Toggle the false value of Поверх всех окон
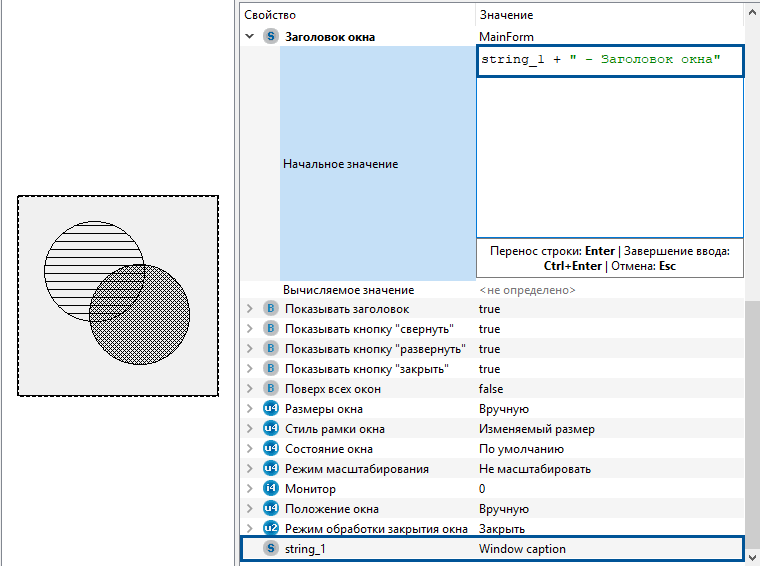The width and height of the screenshot is (760, 566). pos(491,389)
